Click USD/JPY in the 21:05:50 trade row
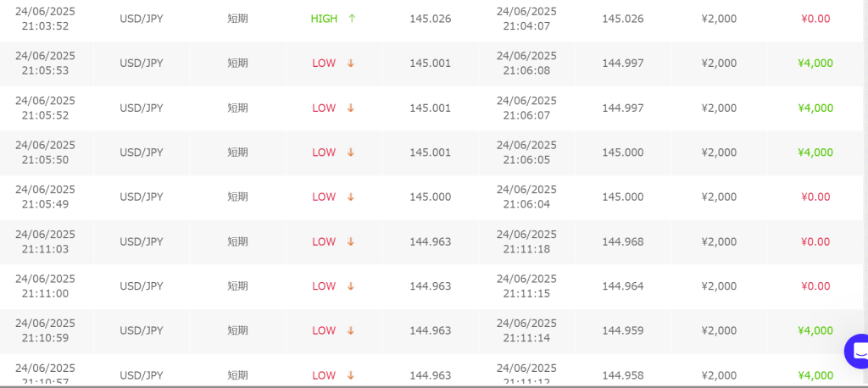This screenshot has width=868, height=388. [x=141, y=152]
